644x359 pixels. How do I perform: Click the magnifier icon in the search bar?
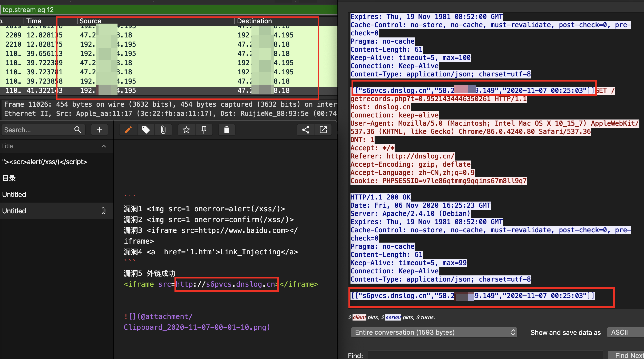(x=77, y=130)
